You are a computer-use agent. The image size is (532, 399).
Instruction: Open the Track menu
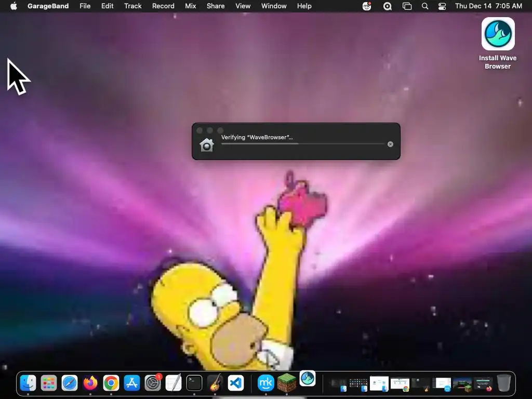point(132,6)
